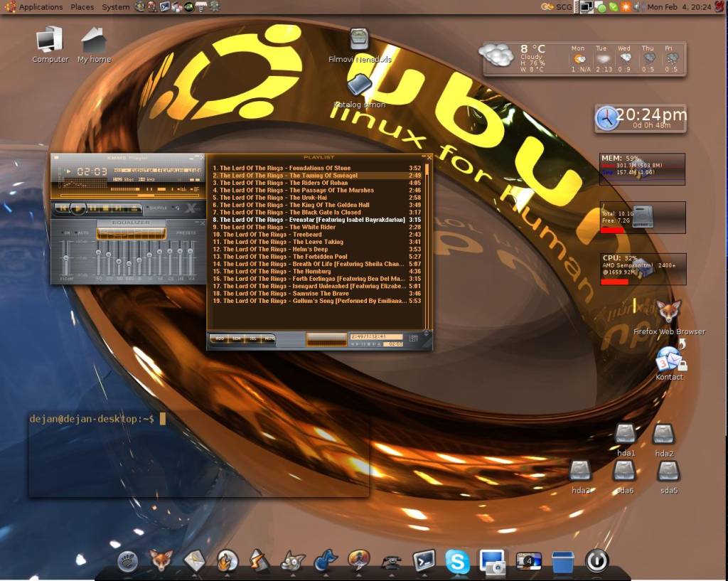Click playlist MISC button
Image resolution: width=728 pixels, height=581 pixels.
[x=269, y=339]
